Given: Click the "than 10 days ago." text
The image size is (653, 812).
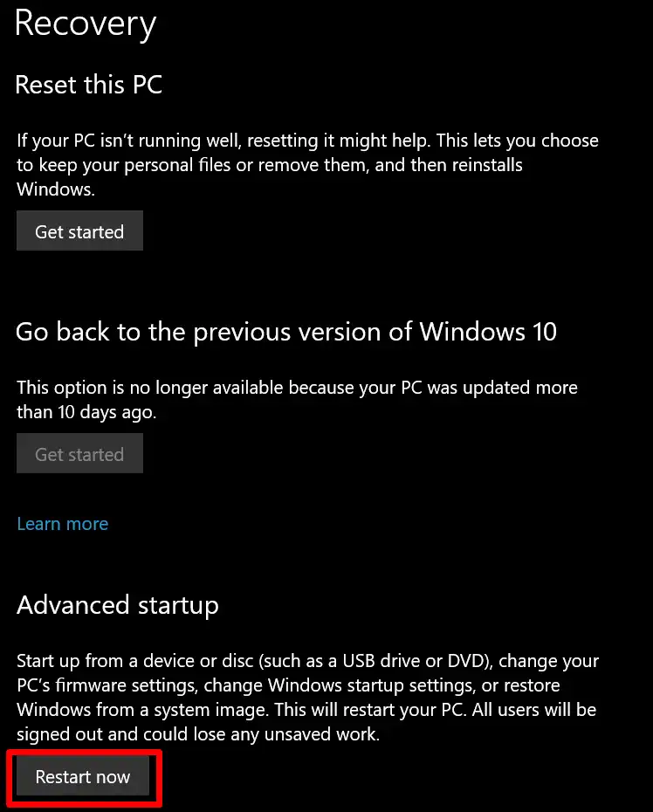Looking at the screenshot, I should 86,412.
